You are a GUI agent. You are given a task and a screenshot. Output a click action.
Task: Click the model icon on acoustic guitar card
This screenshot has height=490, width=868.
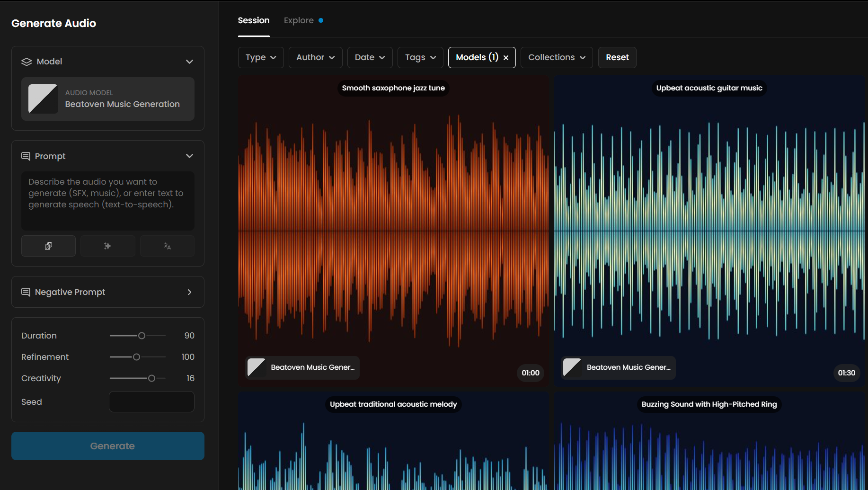coord(572,367)
